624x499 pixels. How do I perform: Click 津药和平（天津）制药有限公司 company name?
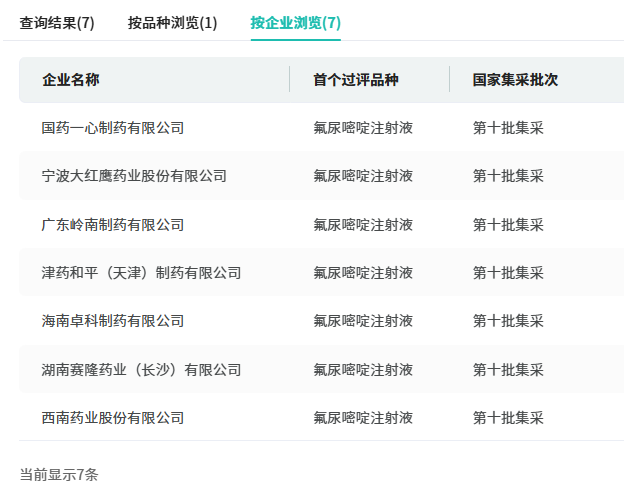coord(141,273)
